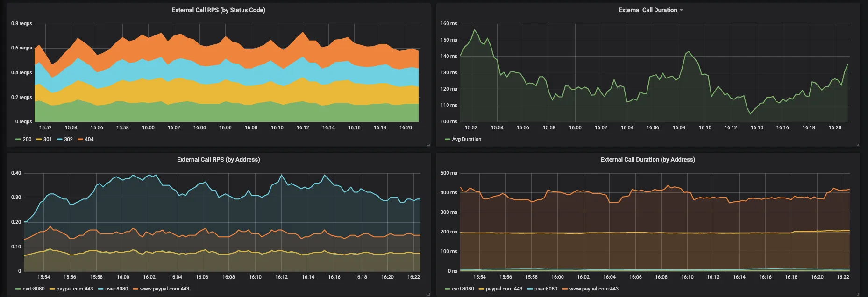Image resolution: width=868 pixels, height=297 pixels.
Task: Toggle the 404 status code series
Action: [x=89, y=139]
